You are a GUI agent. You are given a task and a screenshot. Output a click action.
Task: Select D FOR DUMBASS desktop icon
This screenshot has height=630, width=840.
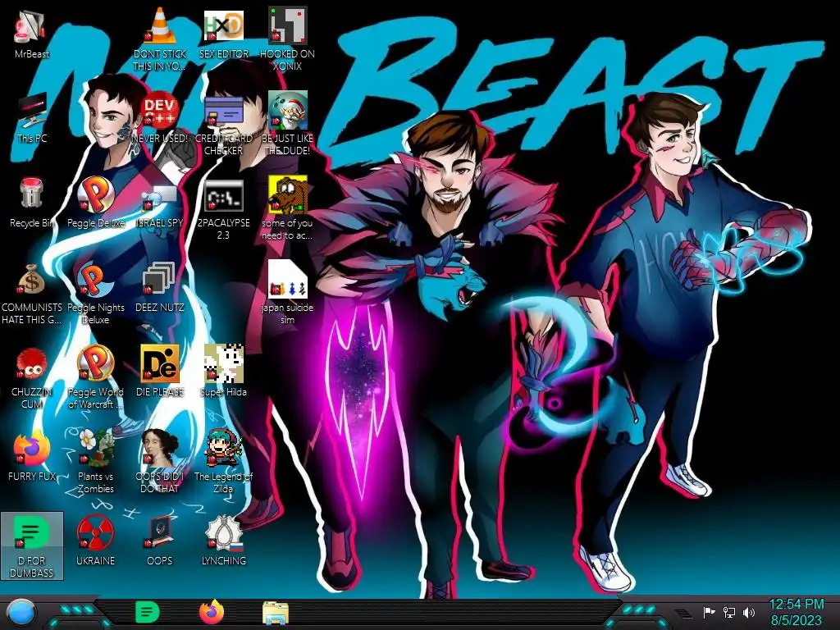(31, 546)
